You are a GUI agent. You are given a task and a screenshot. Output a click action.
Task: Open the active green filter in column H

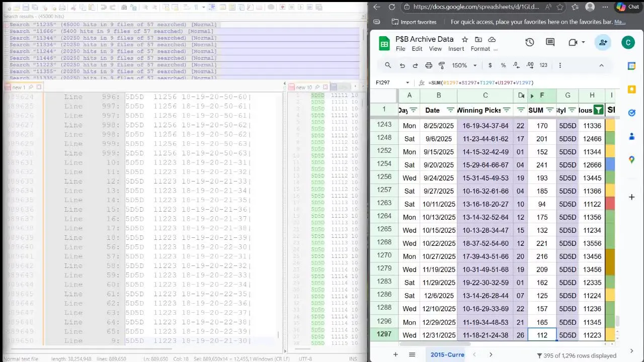(598, 110)
